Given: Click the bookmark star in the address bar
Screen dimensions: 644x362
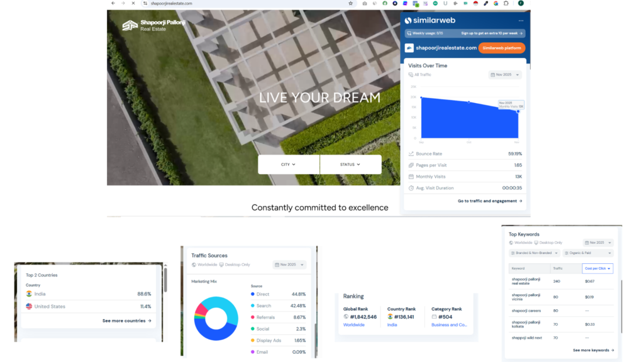Looking at the screenshot, I should [350, 3].
